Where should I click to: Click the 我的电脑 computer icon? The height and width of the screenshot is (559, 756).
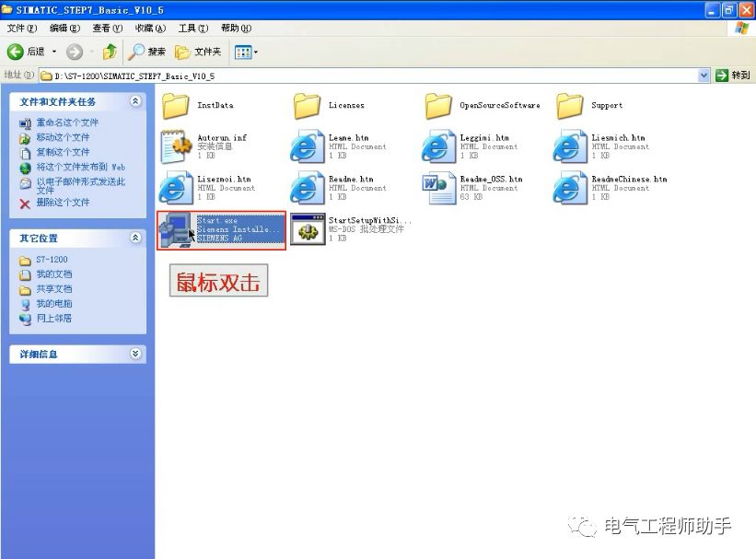coord(25,304)
